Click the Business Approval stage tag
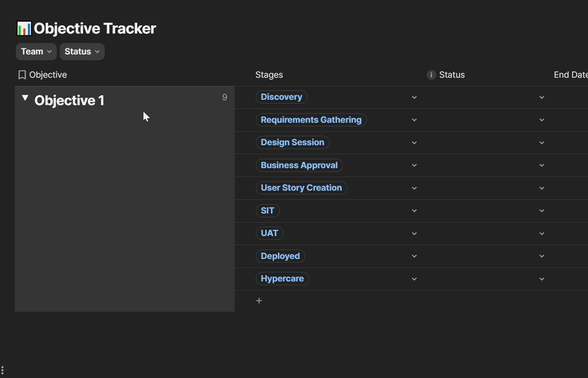588x378 pixels. [299, 165]
